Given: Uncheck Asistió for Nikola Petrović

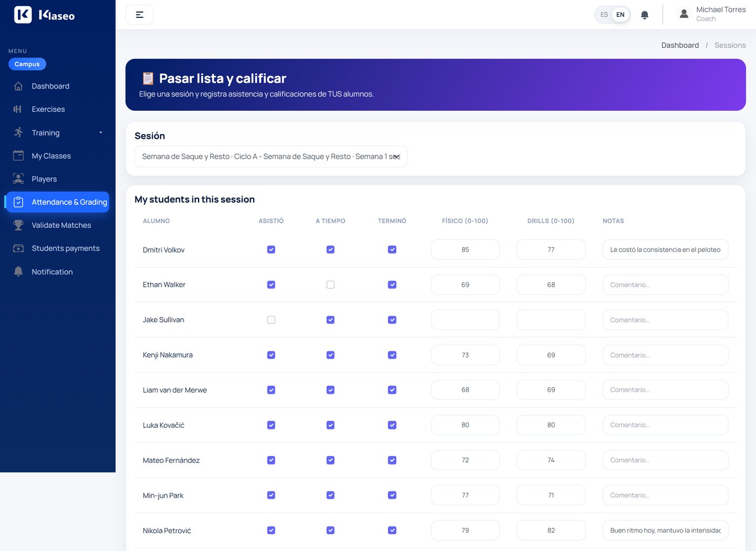Looking at the screenshot, I should pos(271,530).
